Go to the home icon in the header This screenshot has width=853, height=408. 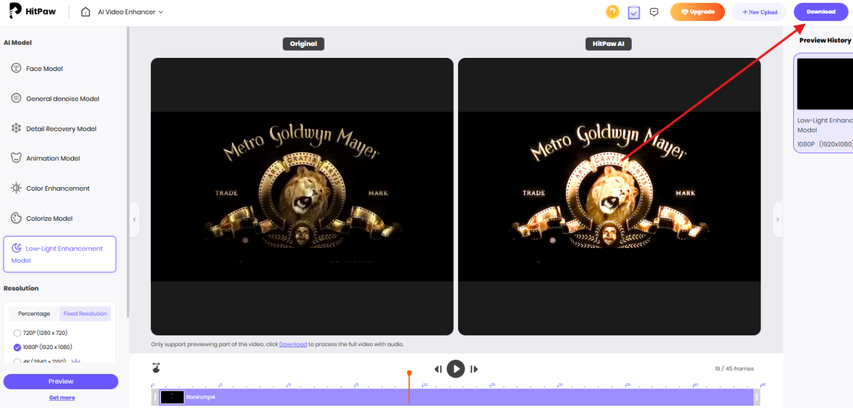[85, 11]
